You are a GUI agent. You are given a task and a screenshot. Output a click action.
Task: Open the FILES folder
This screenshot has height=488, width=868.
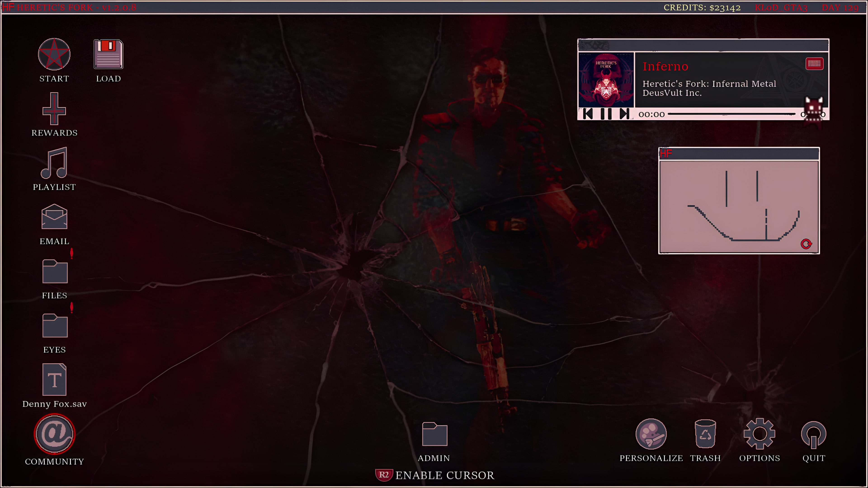tap(54, 271)
